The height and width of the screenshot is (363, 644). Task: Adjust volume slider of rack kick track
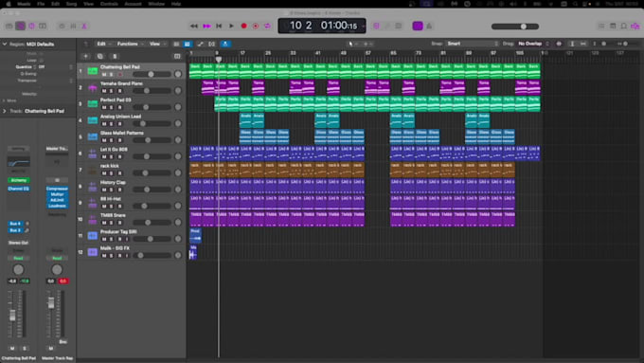[152, 173]
